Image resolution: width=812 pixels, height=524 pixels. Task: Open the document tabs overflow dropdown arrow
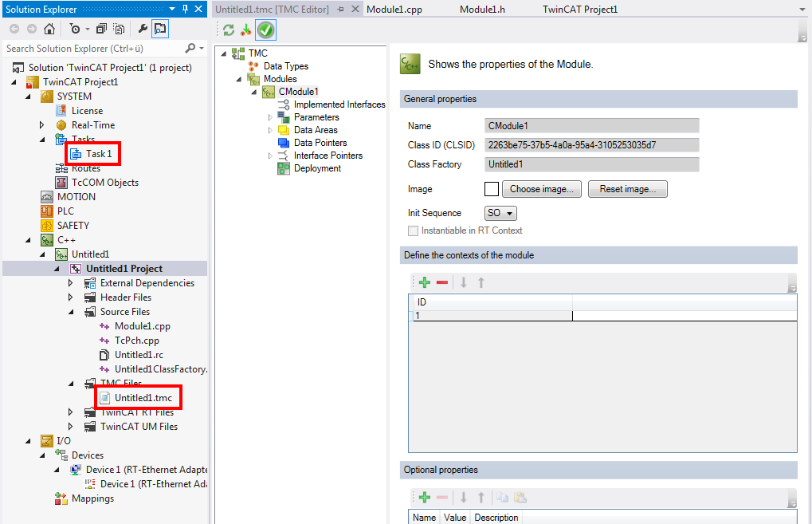tap(802, 10)
